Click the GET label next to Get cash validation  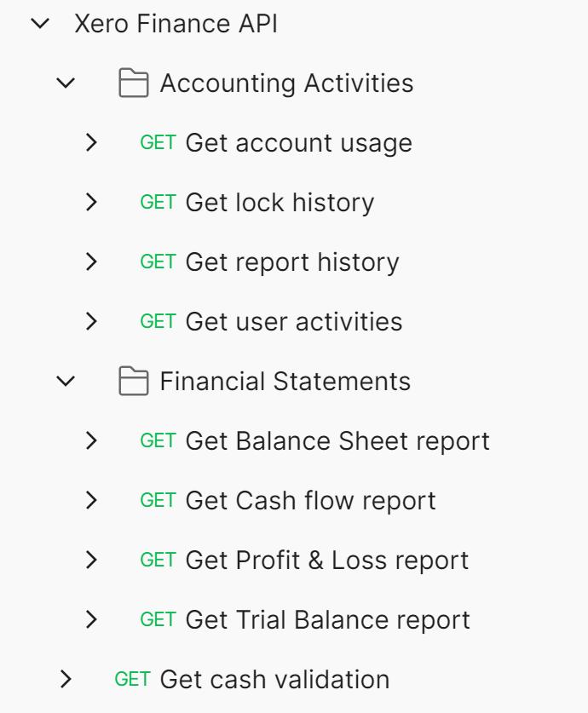pyautogui.click(x=132, y=679)
